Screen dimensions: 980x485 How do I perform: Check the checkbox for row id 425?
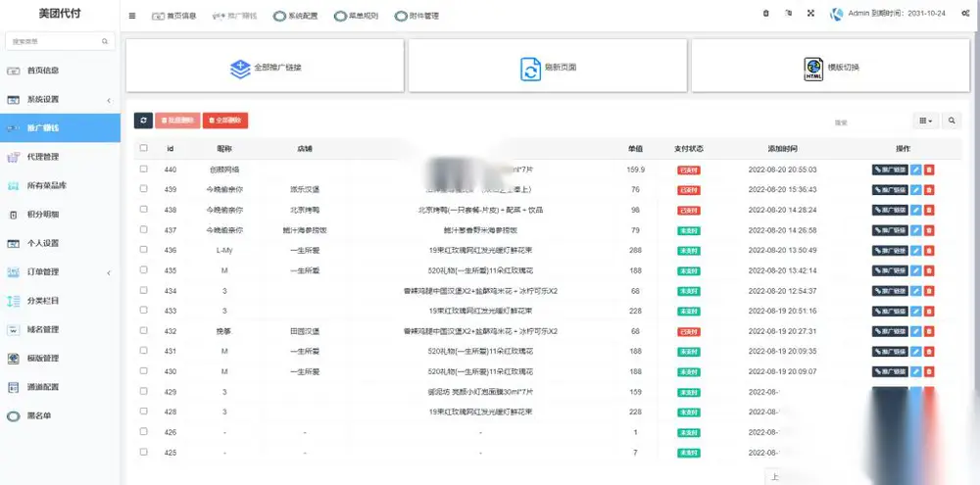[144, 452]
